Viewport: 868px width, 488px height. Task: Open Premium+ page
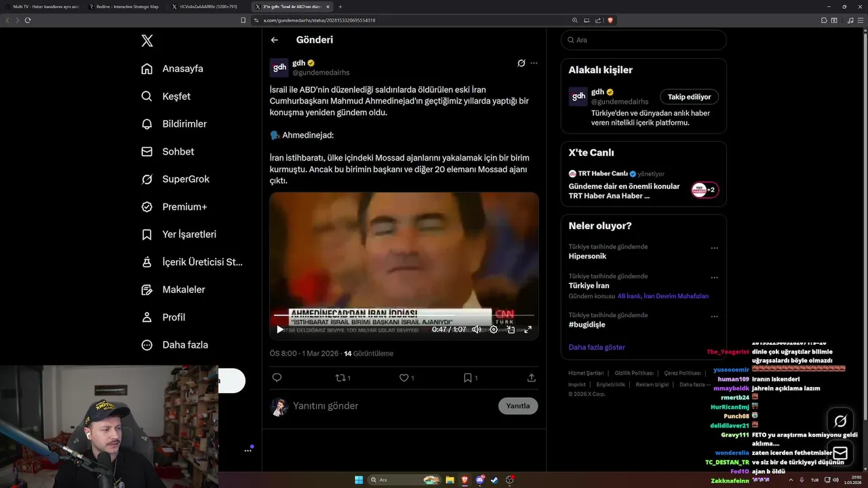coord(174,207)
